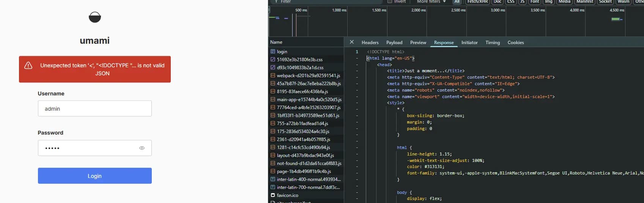Click the blue Login button
The height and width of the screenshot is (203, 644).
pyautogui.click(x=95, y=176)
